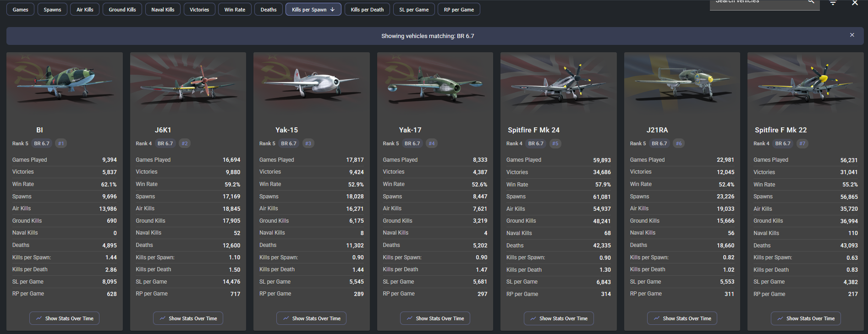Sort vehicles by Deaths
868x334 pixels.
(x=269, y=10)
